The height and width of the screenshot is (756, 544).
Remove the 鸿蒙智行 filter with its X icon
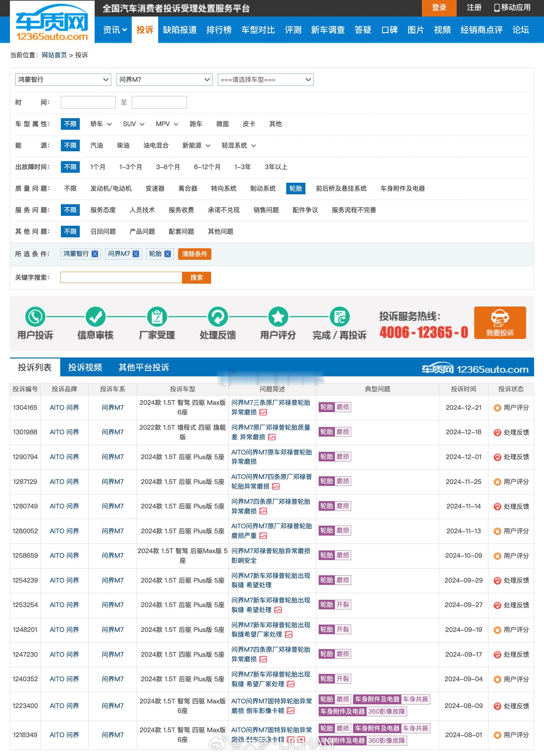click(x=95, y=254)
